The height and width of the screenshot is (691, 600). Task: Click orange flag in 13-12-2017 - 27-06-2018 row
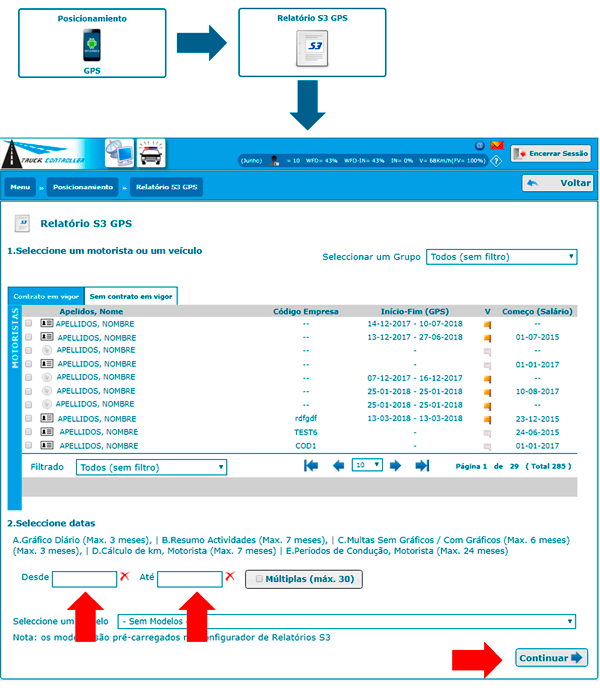click(x=487, y=338)
